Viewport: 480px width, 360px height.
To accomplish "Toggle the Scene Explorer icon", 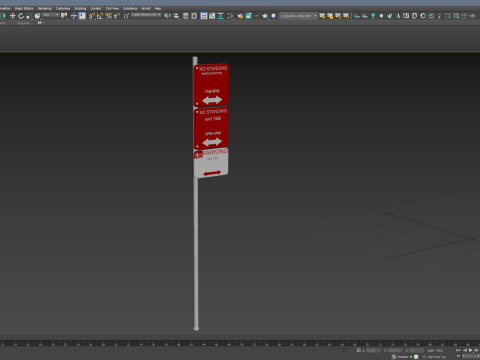I will [186, 16].
